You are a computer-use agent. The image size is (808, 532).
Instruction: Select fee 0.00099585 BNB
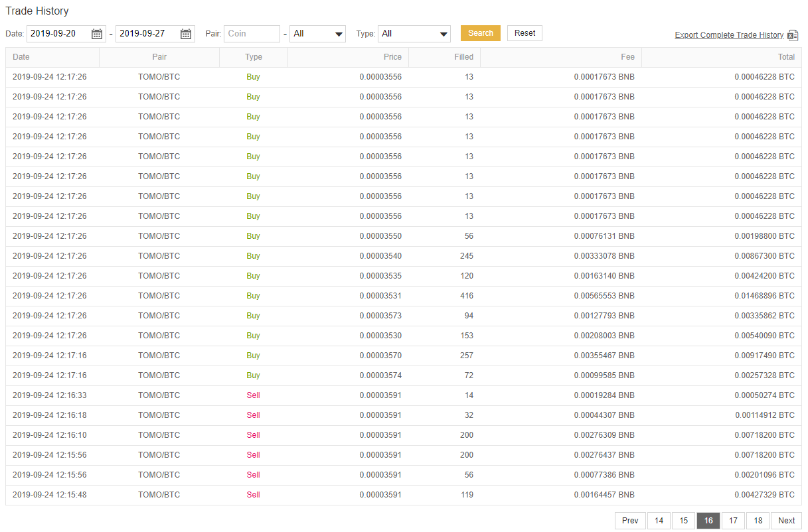pyautogui.click(x=604, y=375)
